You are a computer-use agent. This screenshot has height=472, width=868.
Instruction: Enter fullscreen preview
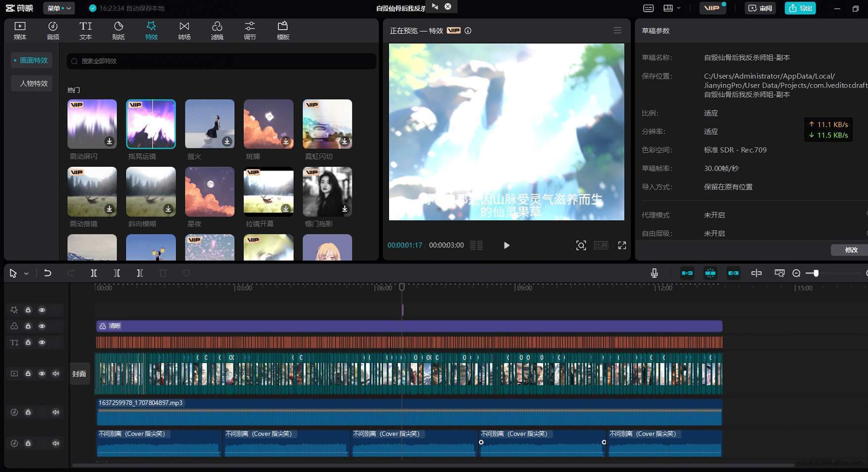(x=622, y=245)
